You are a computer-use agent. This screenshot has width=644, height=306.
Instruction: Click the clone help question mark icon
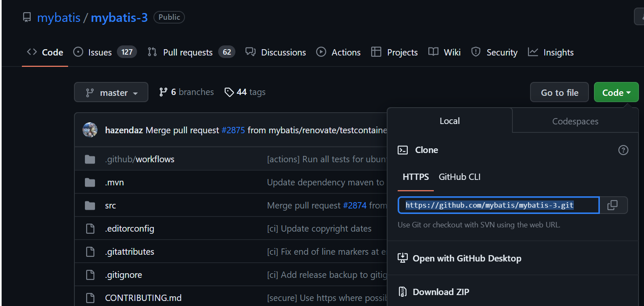[623, 150]
